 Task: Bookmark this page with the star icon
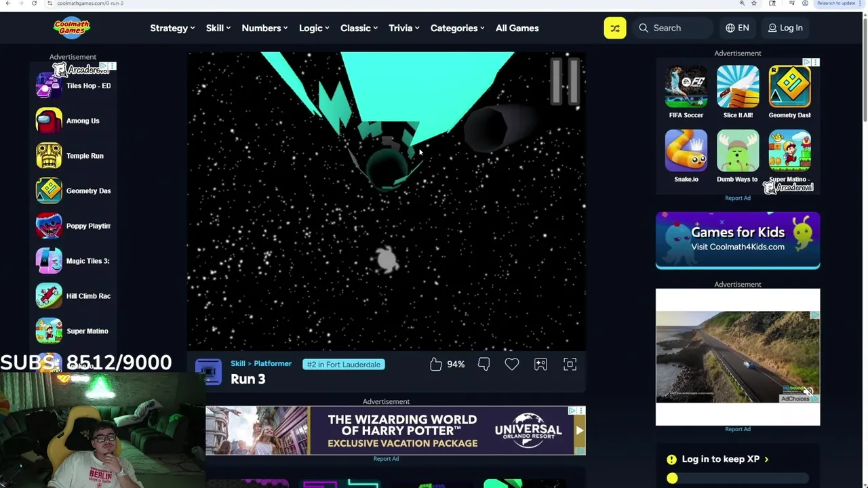tap(753, 3)
